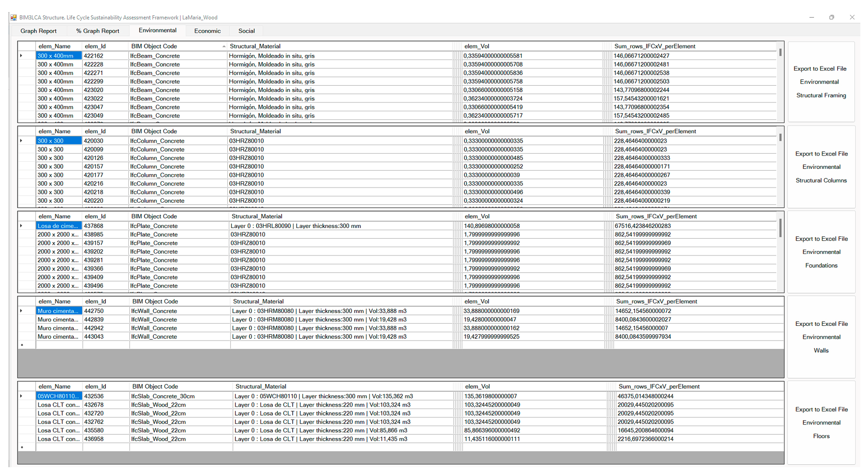
Task: Export Foundations environmental data to Excel
Action: (821, 252)
